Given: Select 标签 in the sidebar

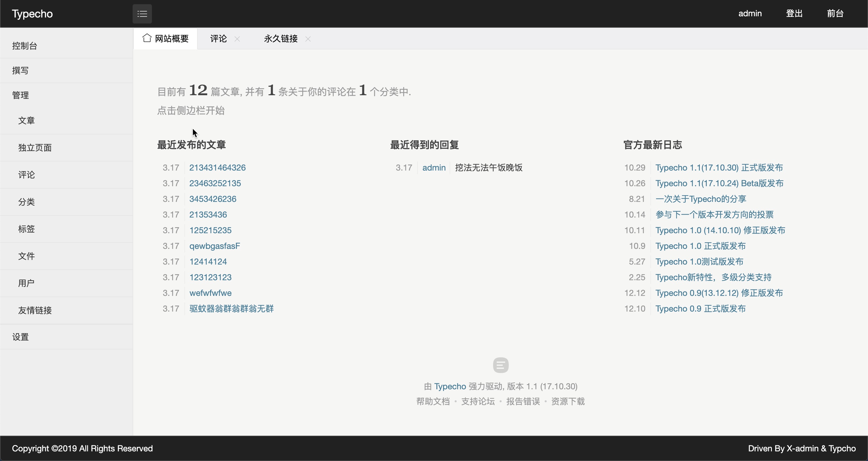Looking at the screenshot, I should coord(26,229).
